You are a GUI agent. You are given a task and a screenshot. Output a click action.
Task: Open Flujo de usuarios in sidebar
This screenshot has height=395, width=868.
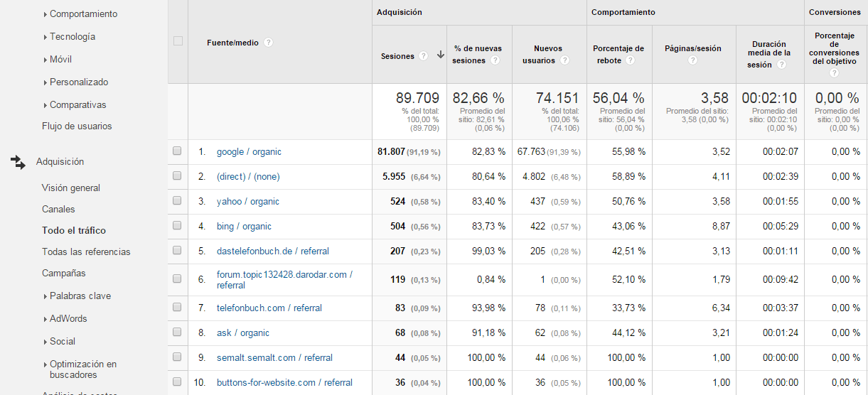click(77, 126)
